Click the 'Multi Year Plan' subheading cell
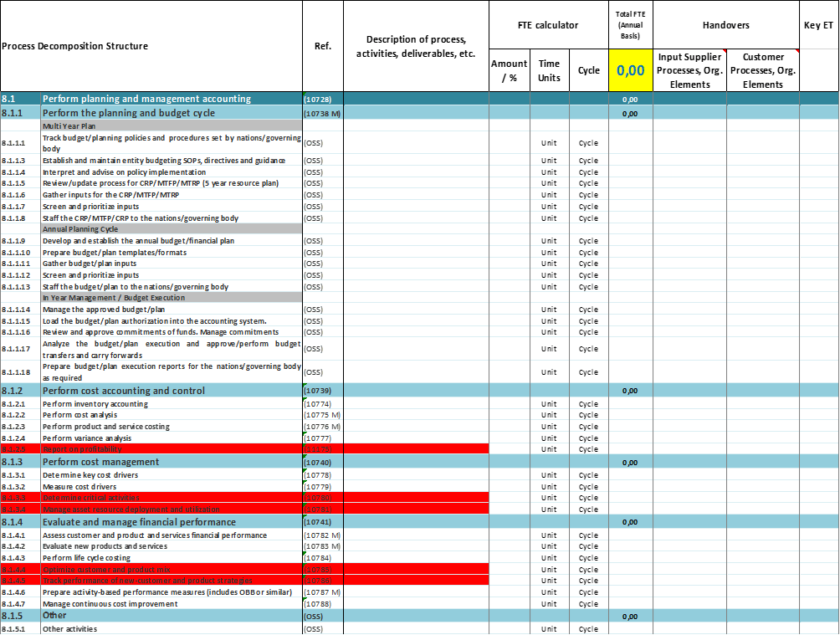This screenshot has width=840, height=635. coord(172,125)
